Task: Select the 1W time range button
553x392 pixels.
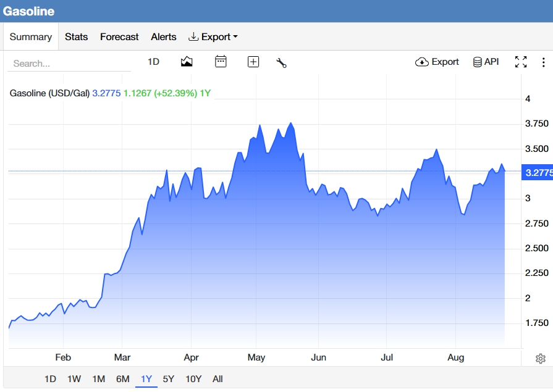Action: 74,379
